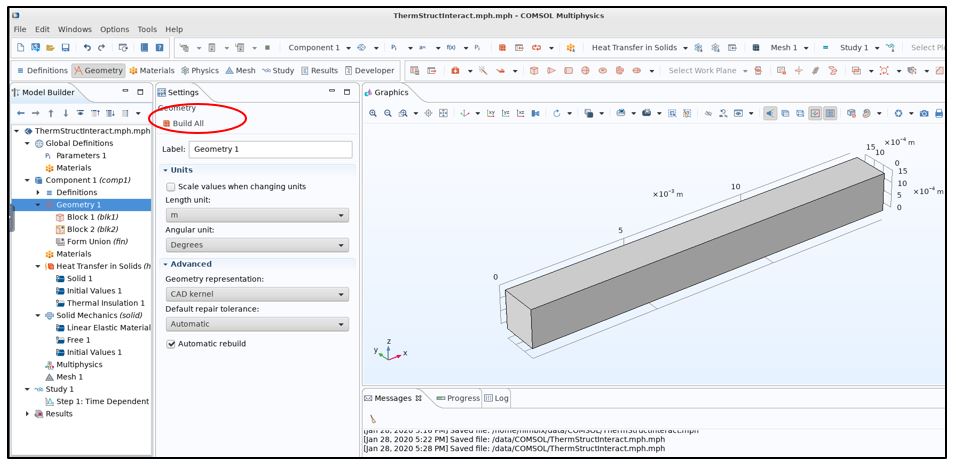Uncheck Automatic rebuild checkbox
Viewport: 958px width, 469px height.
point(171,344)
